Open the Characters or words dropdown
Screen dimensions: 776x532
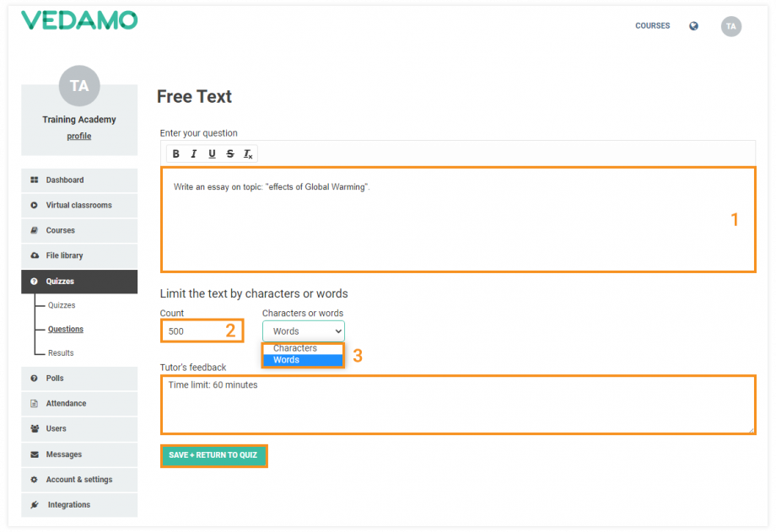303,330
